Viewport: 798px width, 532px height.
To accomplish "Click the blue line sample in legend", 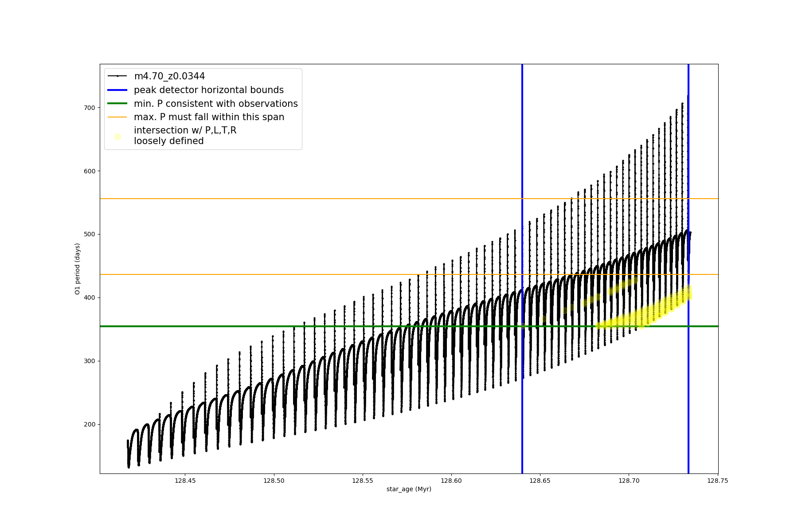I will coord(117,90).
